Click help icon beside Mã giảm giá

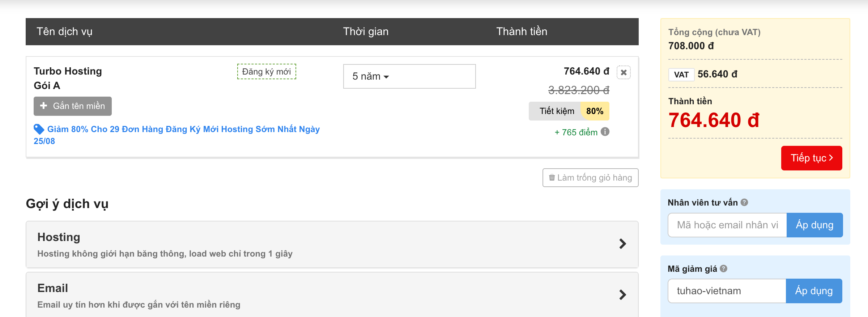(723, 269)
